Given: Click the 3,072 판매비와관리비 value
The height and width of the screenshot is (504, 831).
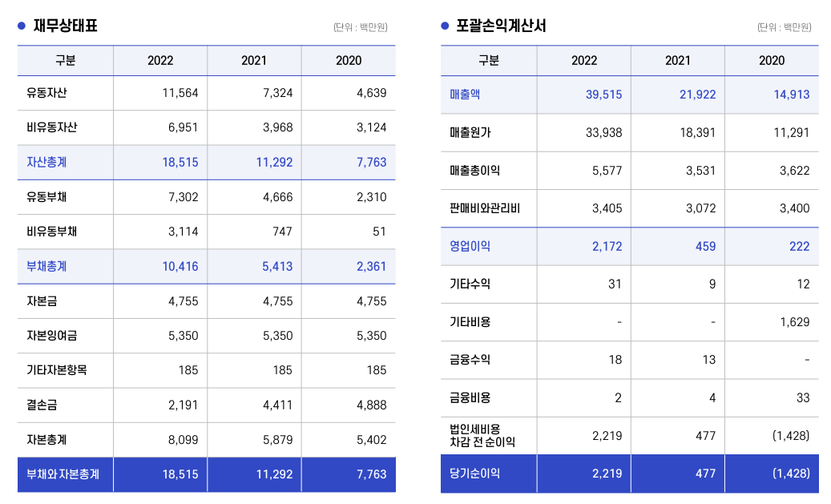Looking at the screenshot, I should [x=700, y=208].
